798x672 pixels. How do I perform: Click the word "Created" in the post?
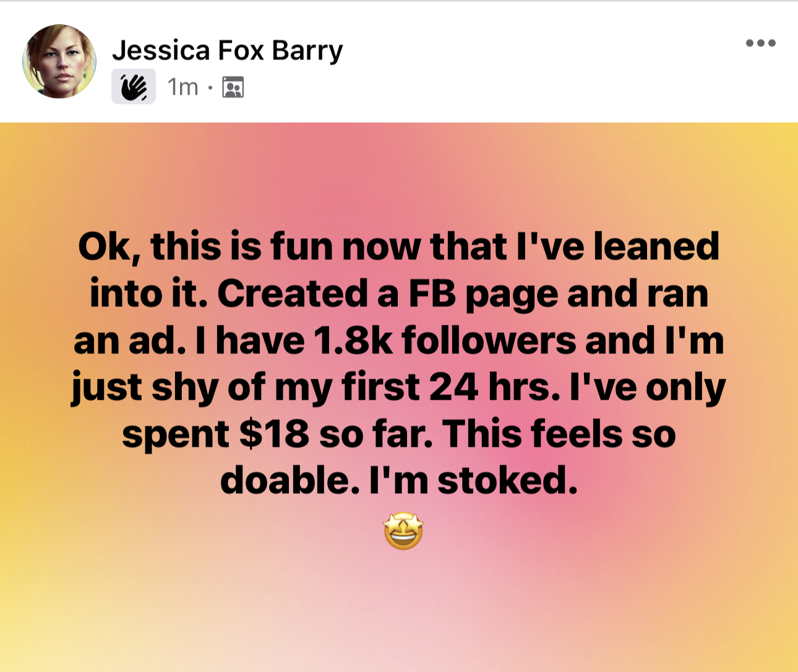[x=292, y=293]
